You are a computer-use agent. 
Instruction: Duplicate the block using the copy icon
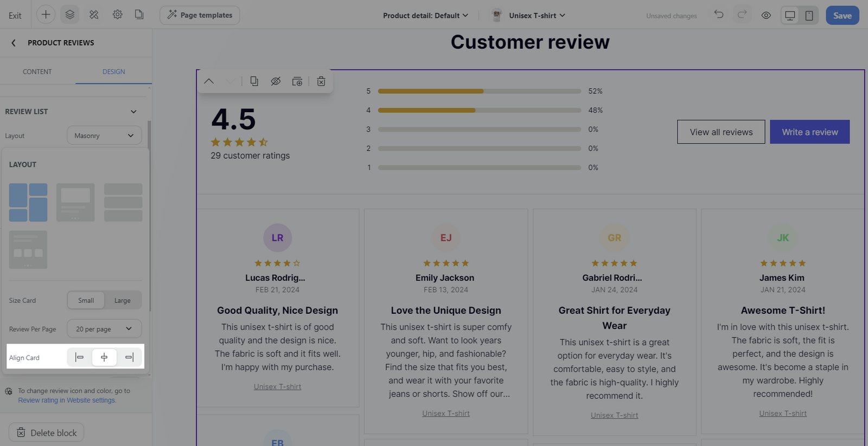(254, 81)
